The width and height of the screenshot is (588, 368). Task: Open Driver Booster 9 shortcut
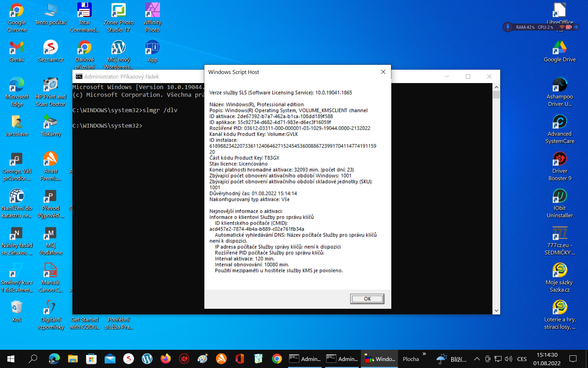point(560,166)
